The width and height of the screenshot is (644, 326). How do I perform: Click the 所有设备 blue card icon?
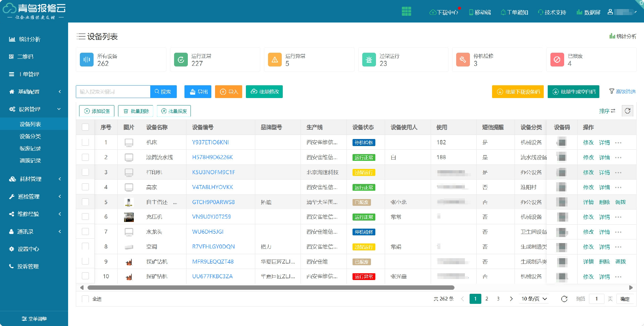point(87,60)
